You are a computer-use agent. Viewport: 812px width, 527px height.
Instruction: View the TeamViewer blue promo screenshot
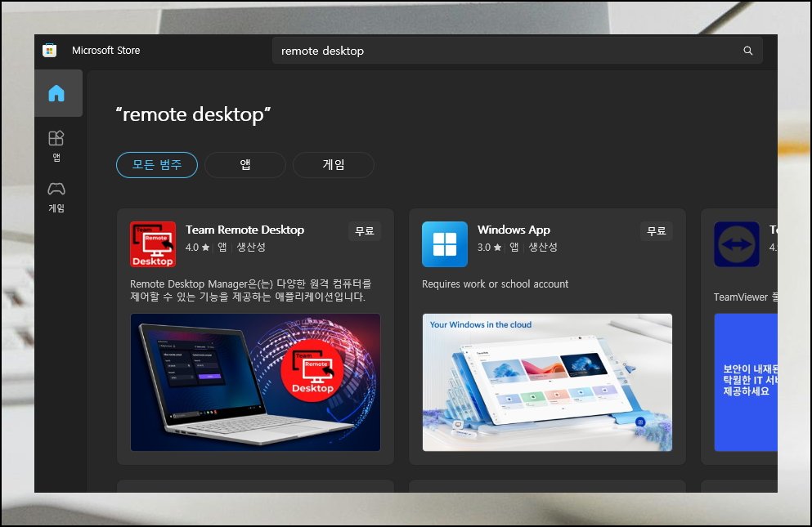(x=746, y=382)
